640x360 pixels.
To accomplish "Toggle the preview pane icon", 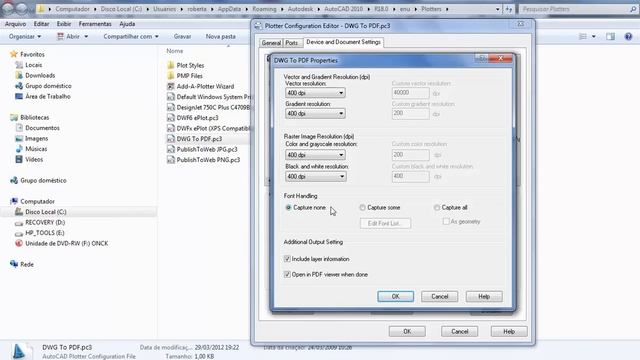I will point(611,36).
